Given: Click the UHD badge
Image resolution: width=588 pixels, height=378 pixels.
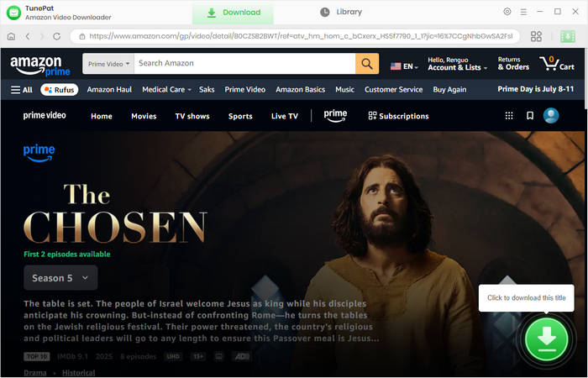Looking at the screenshot, I should (173, 356).
